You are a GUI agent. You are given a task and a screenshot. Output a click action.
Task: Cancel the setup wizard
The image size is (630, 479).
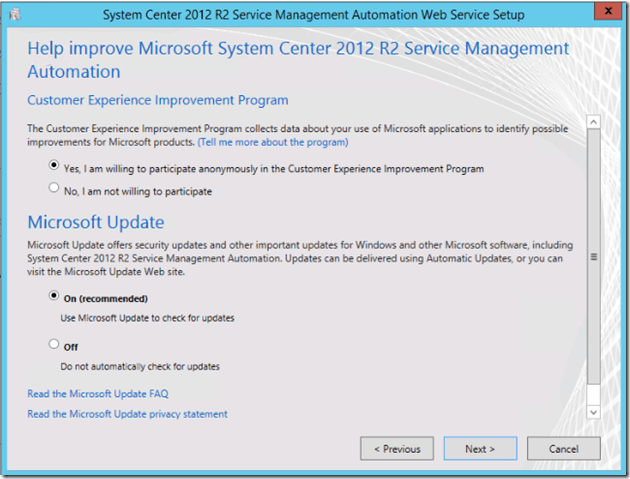click(x=564, y=449)
